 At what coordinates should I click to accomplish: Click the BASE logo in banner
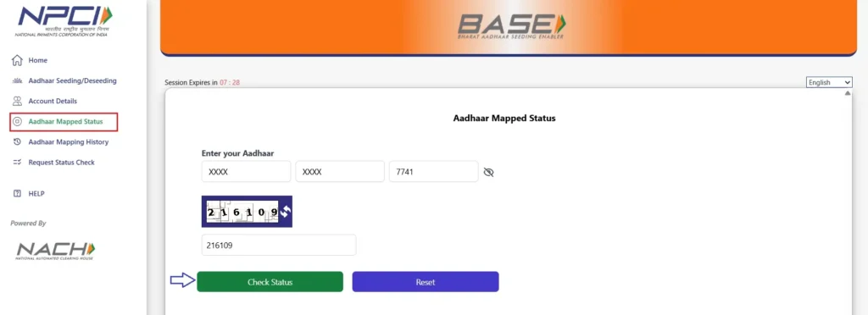pyautogui.click(x=511, y=26)
